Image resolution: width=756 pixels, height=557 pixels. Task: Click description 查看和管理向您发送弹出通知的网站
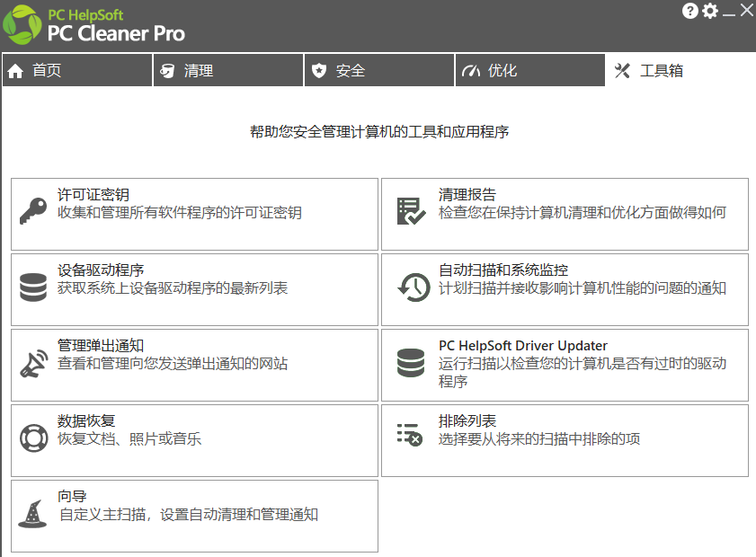click(x=173, y=363)
